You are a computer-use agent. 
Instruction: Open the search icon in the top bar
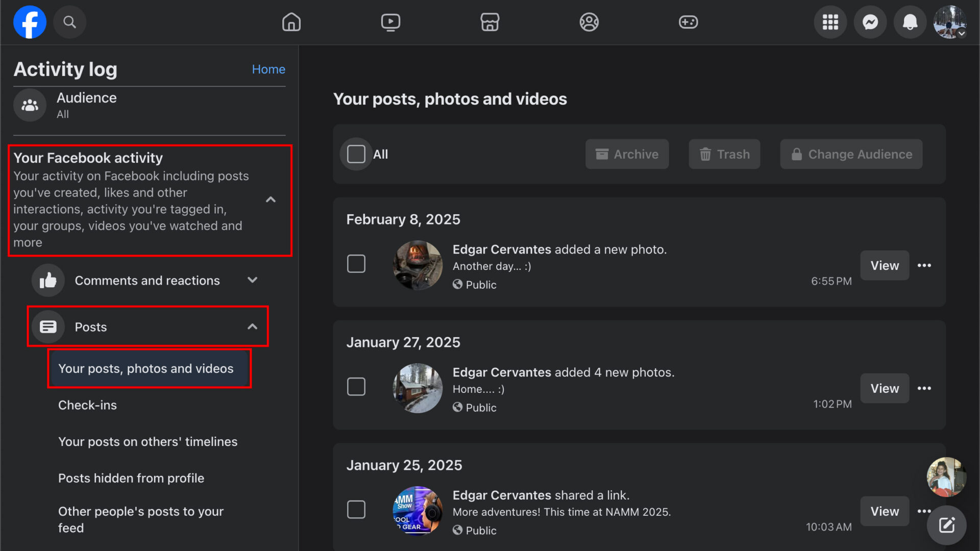(70, 22)
